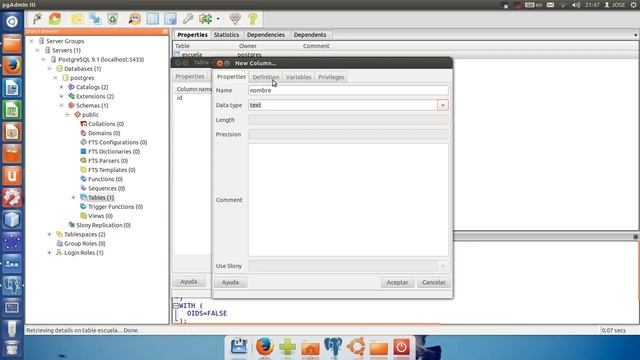640x360 pixels.
Task: Open the system gear menu in top panel
Action: [x=634, y=5]
